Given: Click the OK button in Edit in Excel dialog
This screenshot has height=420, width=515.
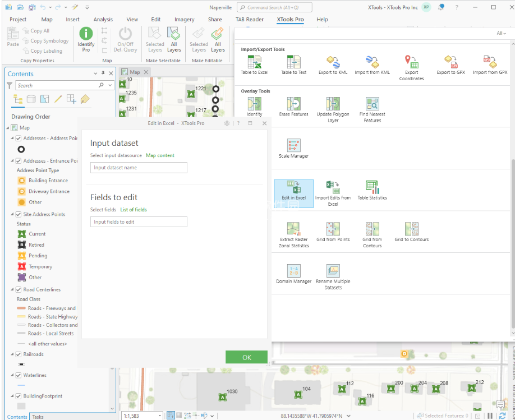Looking at the screenshot, I should pos(246,357).
